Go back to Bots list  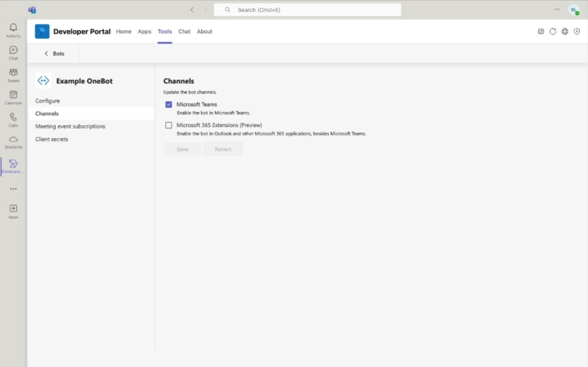pyautogui.click(x=54, y=53)
